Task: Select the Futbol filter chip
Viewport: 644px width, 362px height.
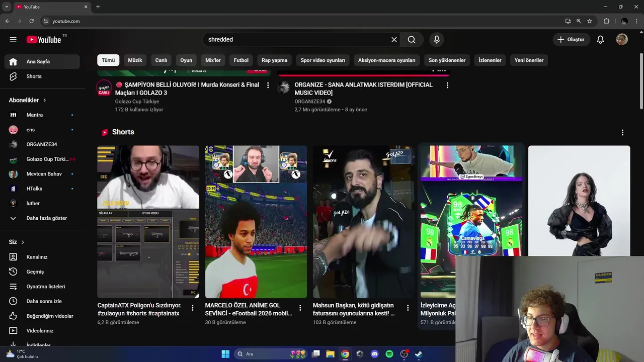Action: tap(241, 60)
